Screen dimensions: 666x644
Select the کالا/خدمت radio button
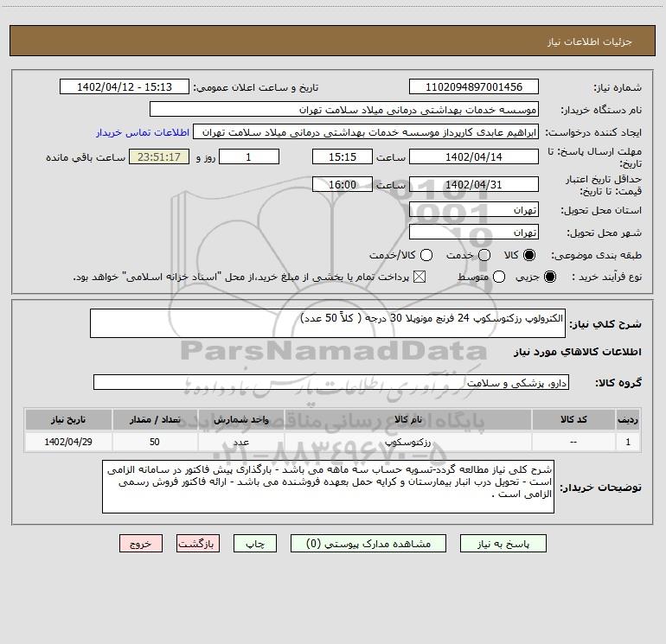[x=426, y=255]
